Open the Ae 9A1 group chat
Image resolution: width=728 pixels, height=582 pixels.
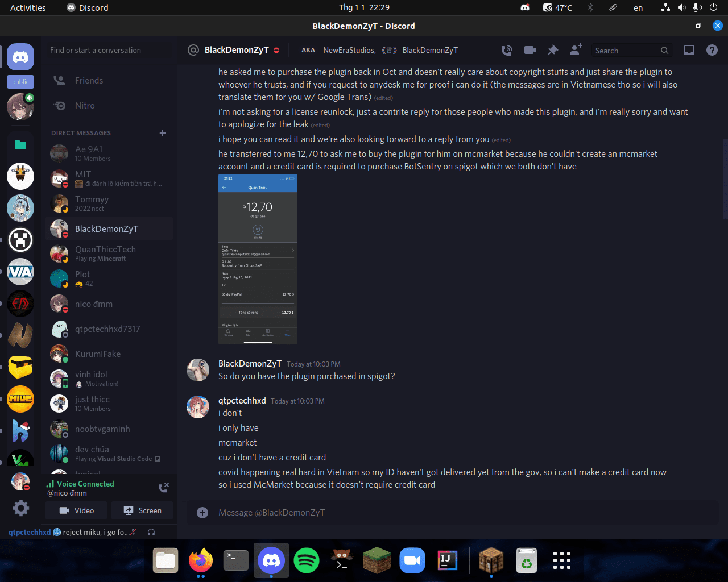109,153
